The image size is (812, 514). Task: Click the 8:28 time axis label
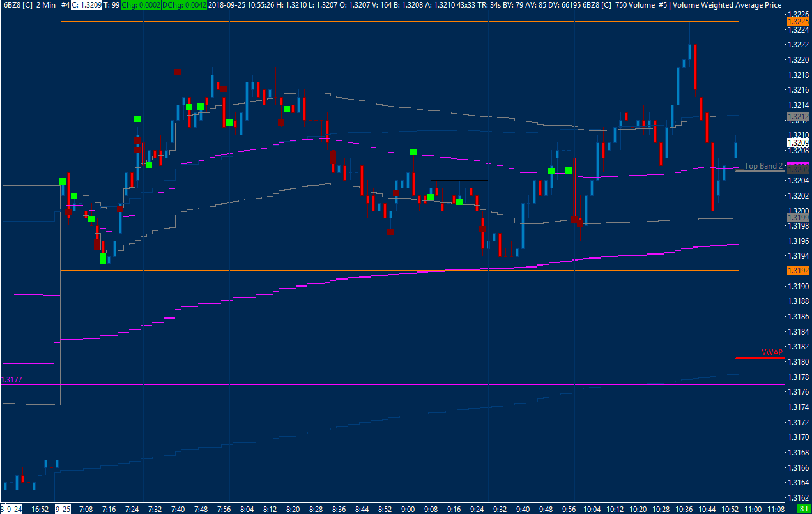316,510
